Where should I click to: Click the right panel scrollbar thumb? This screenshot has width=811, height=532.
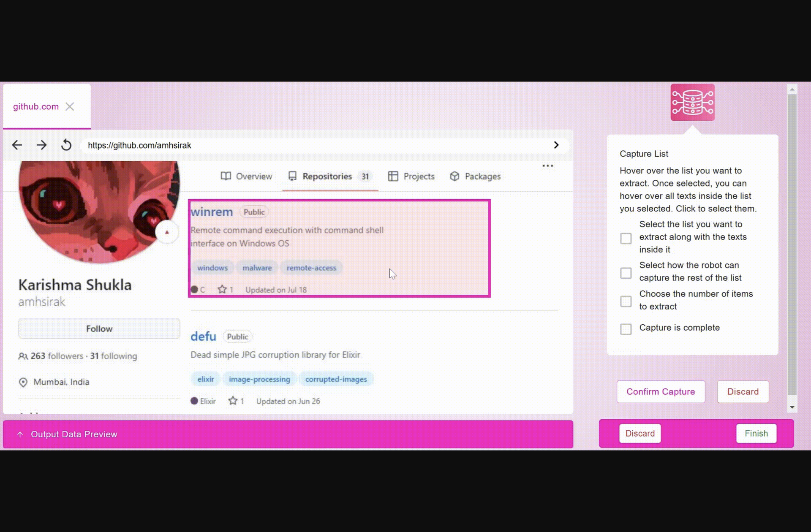pyautogui.click(x=792, y=245)
